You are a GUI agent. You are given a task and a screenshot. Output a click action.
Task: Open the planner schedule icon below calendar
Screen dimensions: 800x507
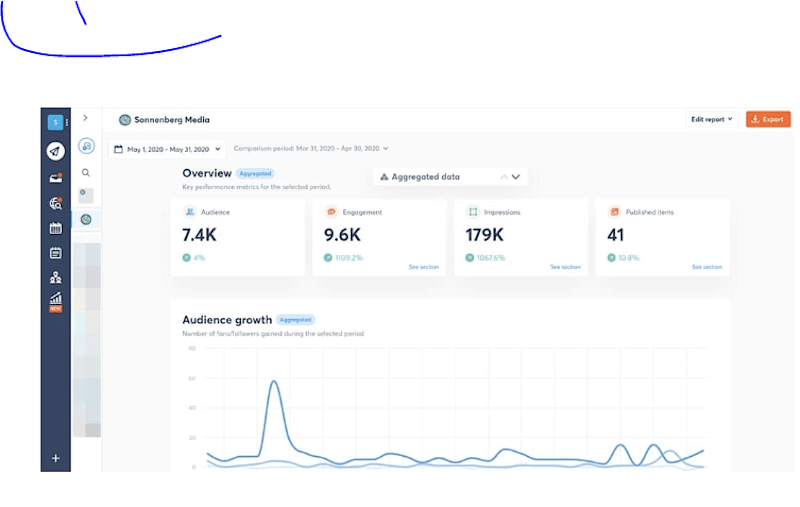point(56,252)
